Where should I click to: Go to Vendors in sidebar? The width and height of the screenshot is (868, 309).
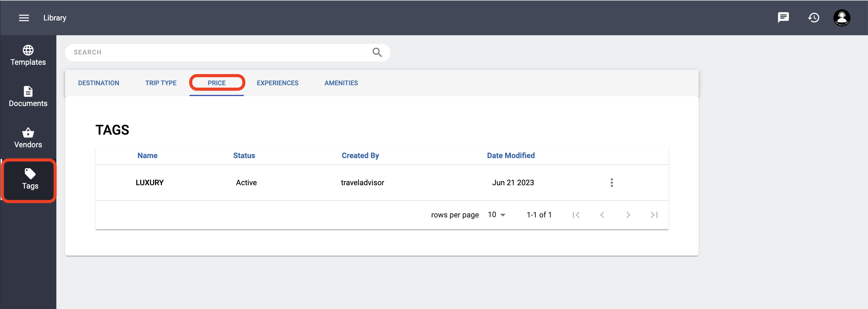(28, 138)
